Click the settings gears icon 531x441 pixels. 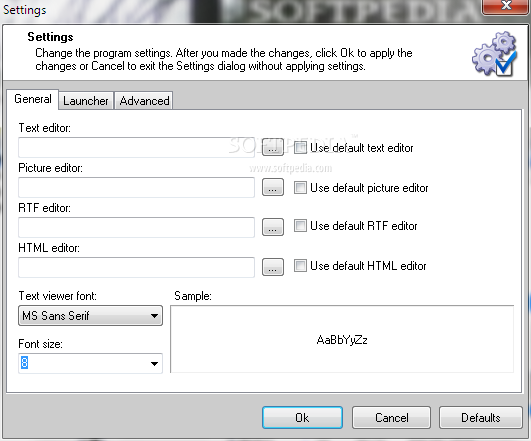[495, 54]
